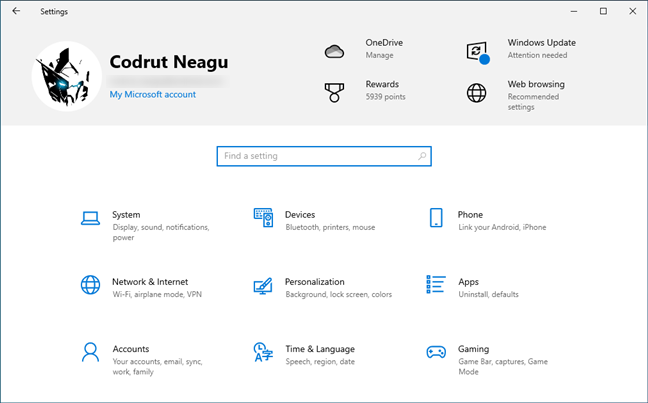Click the Windows Update sync icon
Screen dimensions: 648x403
(x=478, y=52)
